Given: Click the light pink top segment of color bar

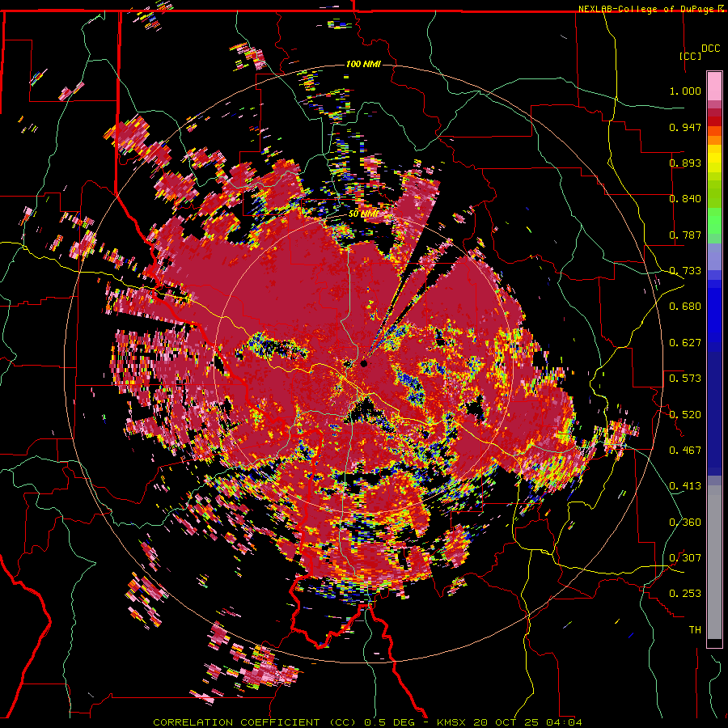Looking at the screenshot, I should (714, 87).
